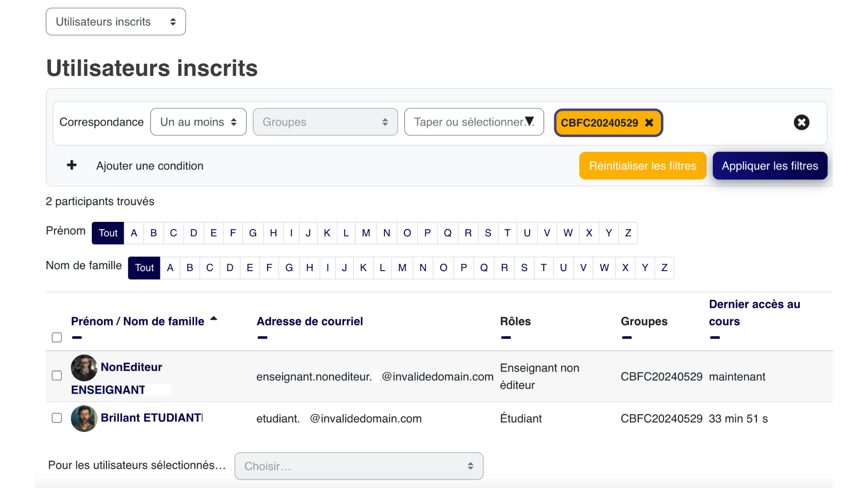Screen dimensions: 868x488
Task: Click NonEditeur ENSEIGNANT's profile picture
Action: (84, 368)
